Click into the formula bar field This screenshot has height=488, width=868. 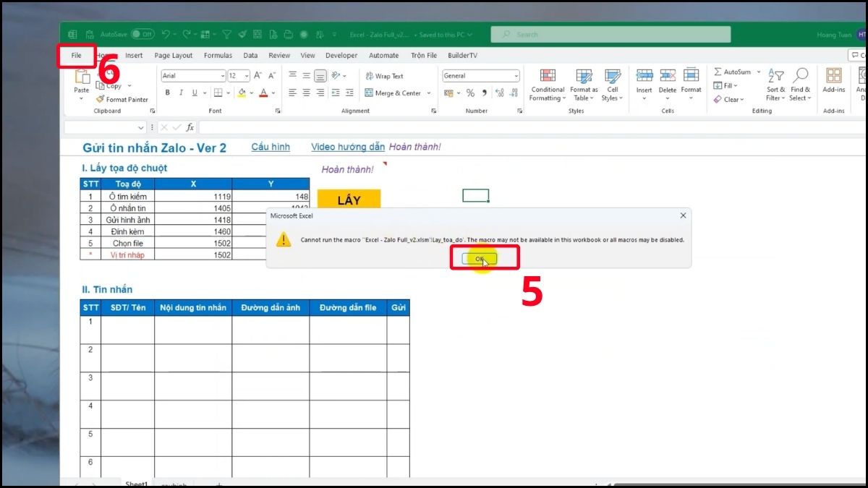(x=532, y=127)
